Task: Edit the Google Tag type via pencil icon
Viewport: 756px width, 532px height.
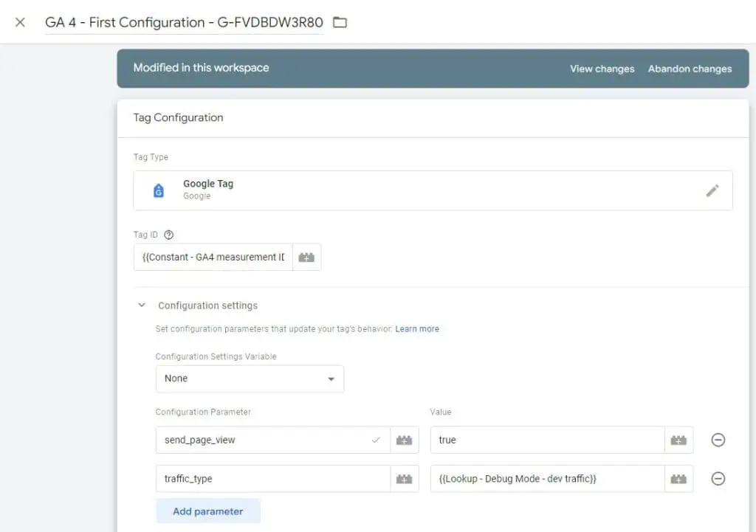Action: (x=712, y=190)
